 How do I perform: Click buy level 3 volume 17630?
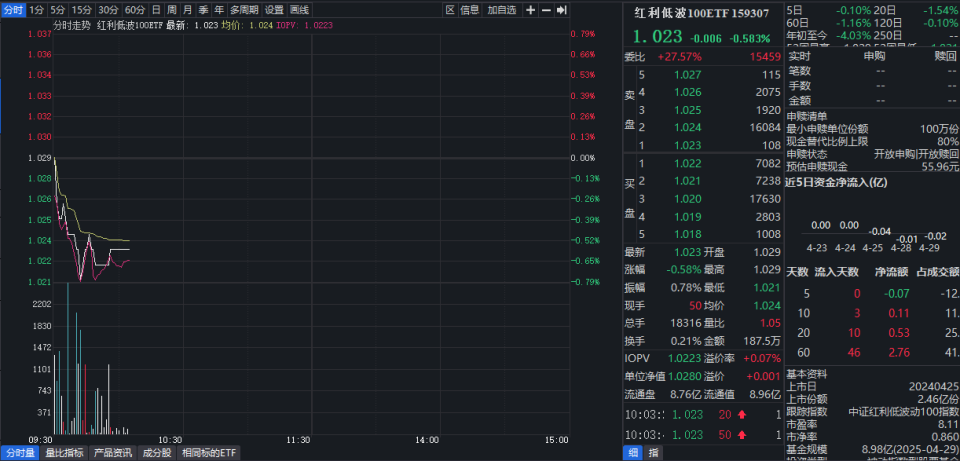764,199
